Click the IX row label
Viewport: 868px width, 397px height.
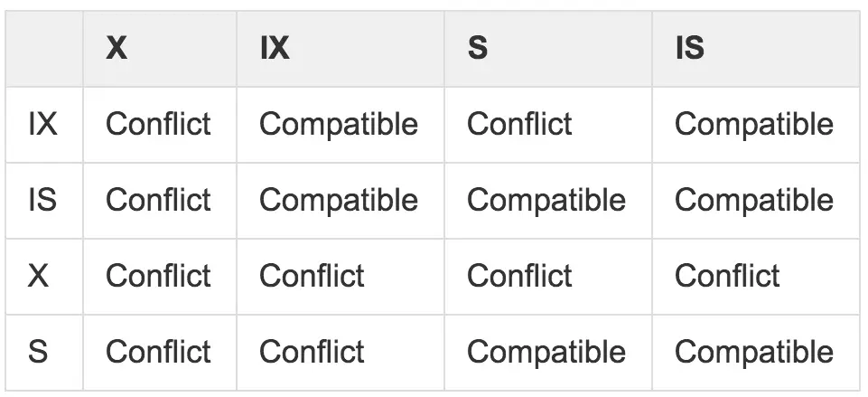[x=42, y=124]
